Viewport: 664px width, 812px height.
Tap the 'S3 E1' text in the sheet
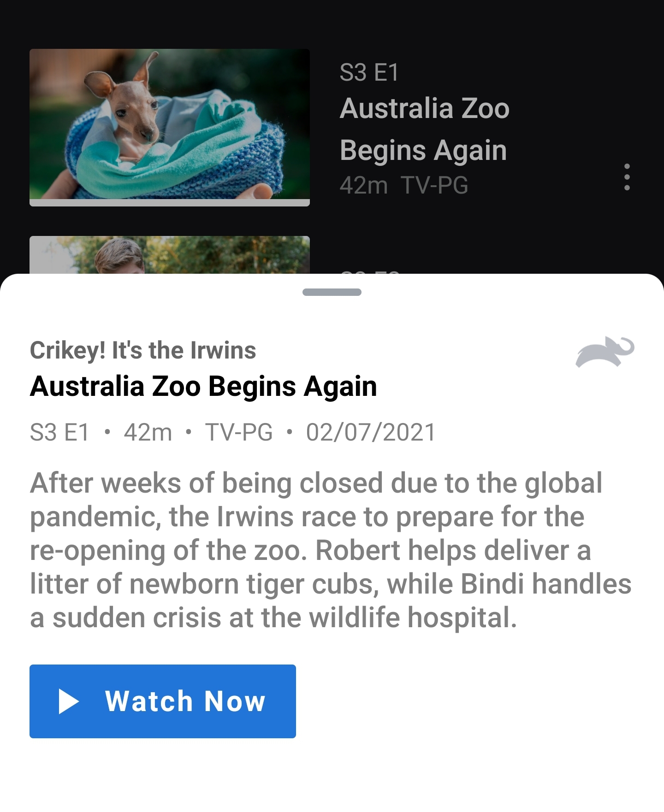tap(59, 432)
